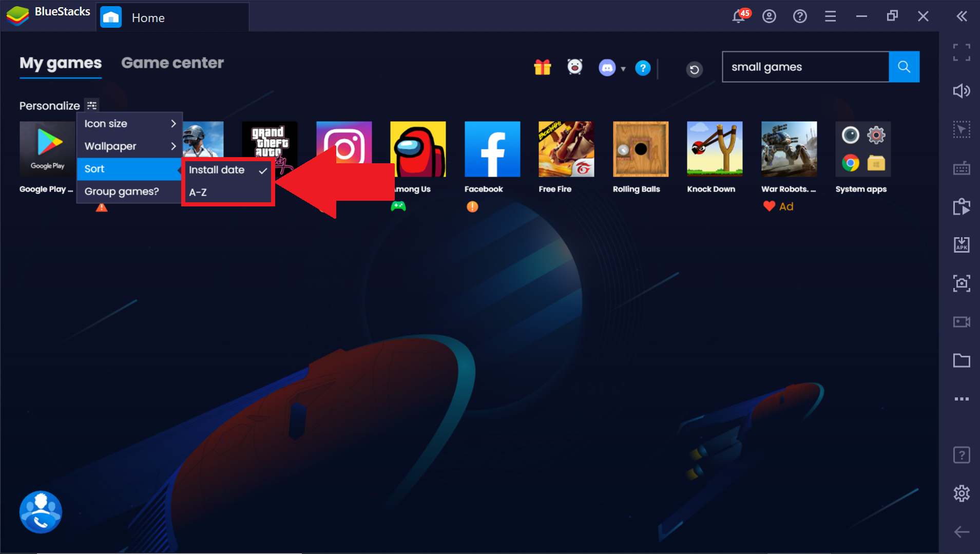The image size is (980, 554).
Task: Click the blue help circle icon
Action: 643,68
